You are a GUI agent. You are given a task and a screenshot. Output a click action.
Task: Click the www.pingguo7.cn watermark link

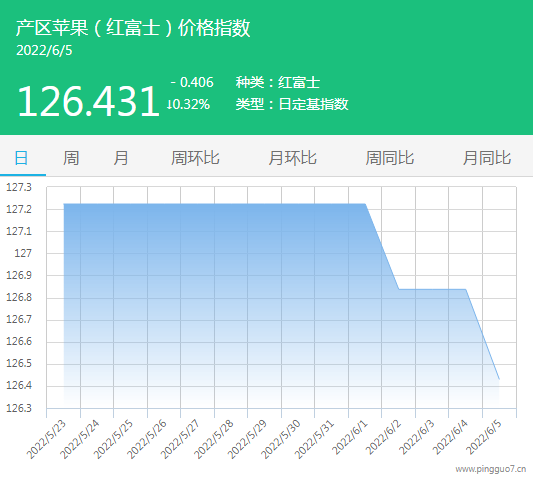tap(491, 469)
